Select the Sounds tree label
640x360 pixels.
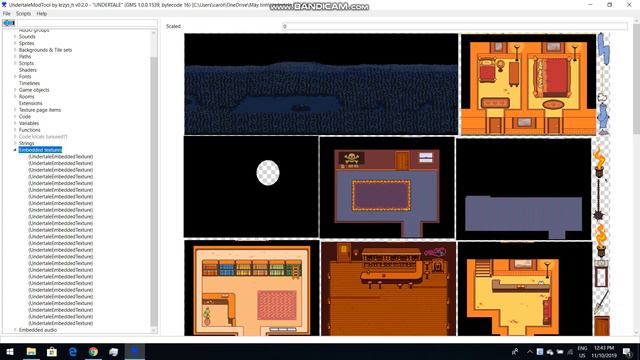coord(27,37)
